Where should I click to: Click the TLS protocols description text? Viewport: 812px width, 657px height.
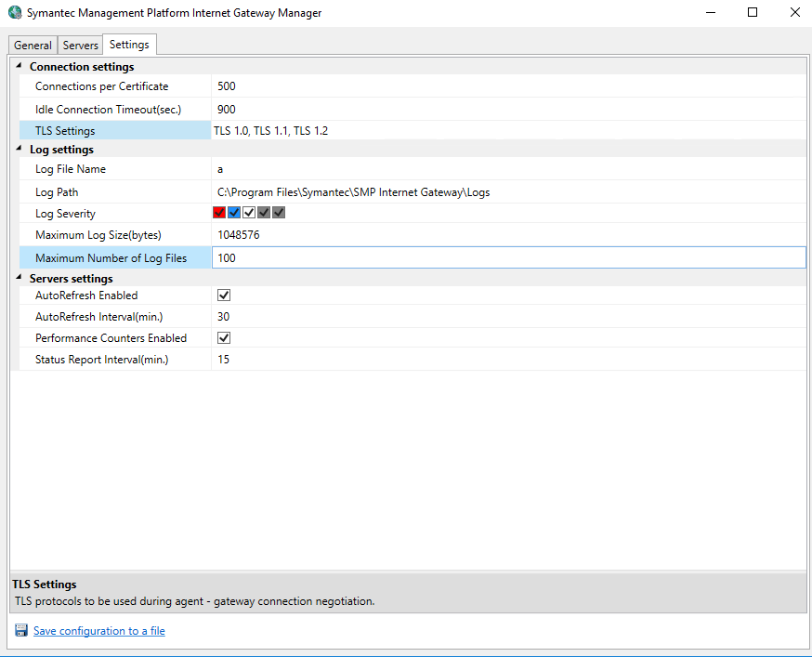click(x=195, y=601)
